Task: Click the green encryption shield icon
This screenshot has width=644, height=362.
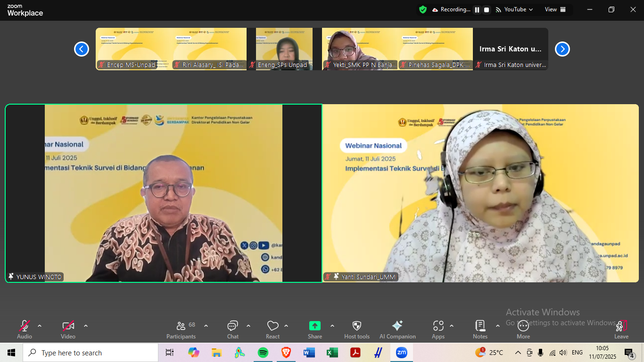Action: point(423,9)
